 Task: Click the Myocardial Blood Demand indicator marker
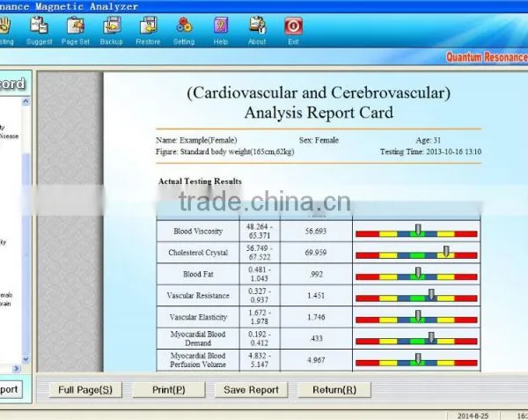(x=431, y=337)
